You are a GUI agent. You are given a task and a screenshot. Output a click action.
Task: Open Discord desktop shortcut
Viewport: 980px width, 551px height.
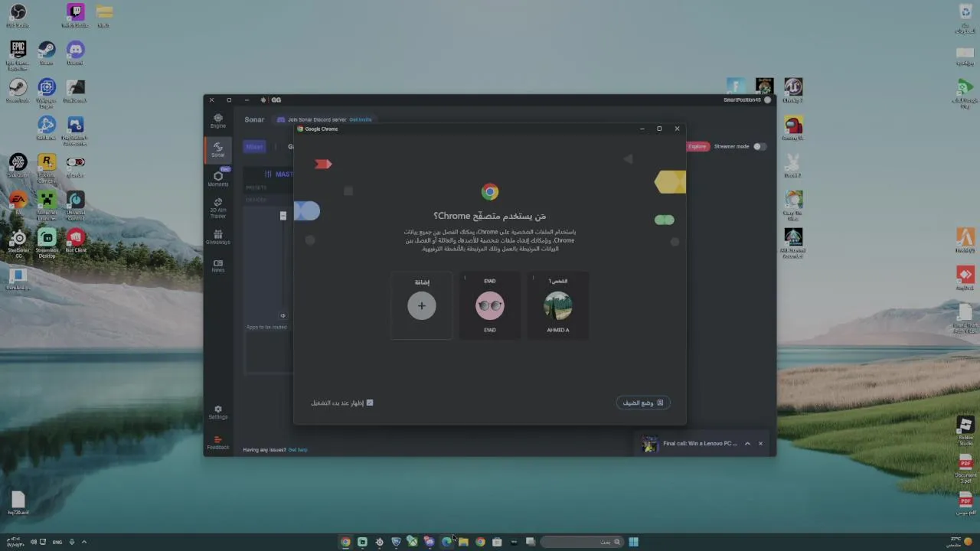click(75, 53)
